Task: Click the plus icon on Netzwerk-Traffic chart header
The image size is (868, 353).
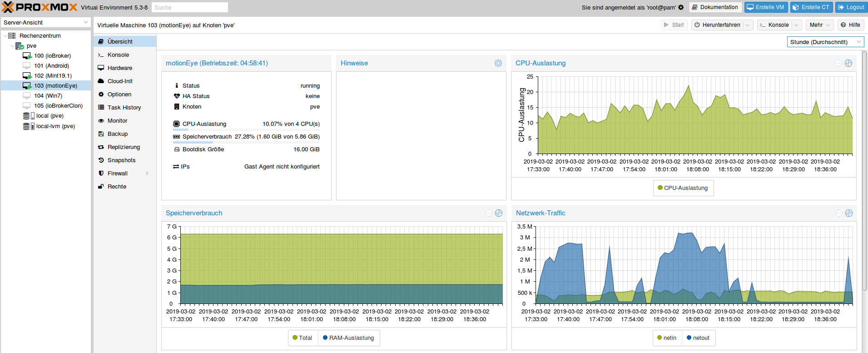Action: point(849,213)
